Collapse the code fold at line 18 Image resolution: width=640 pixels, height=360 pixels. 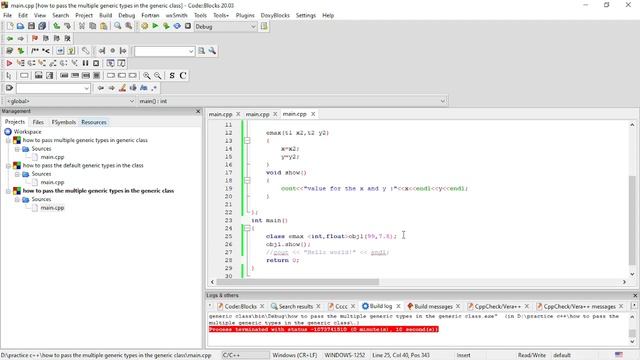pos(247,180)
